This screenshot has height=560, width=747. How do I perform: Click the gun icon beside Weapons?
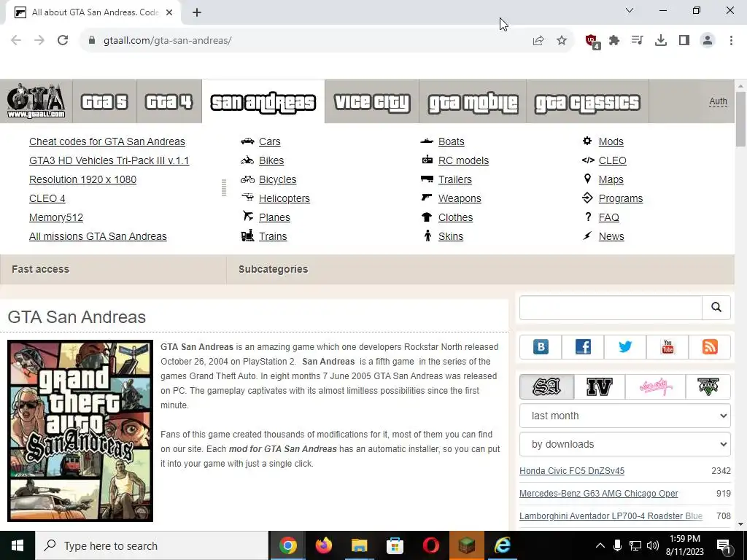coord(427,198)
